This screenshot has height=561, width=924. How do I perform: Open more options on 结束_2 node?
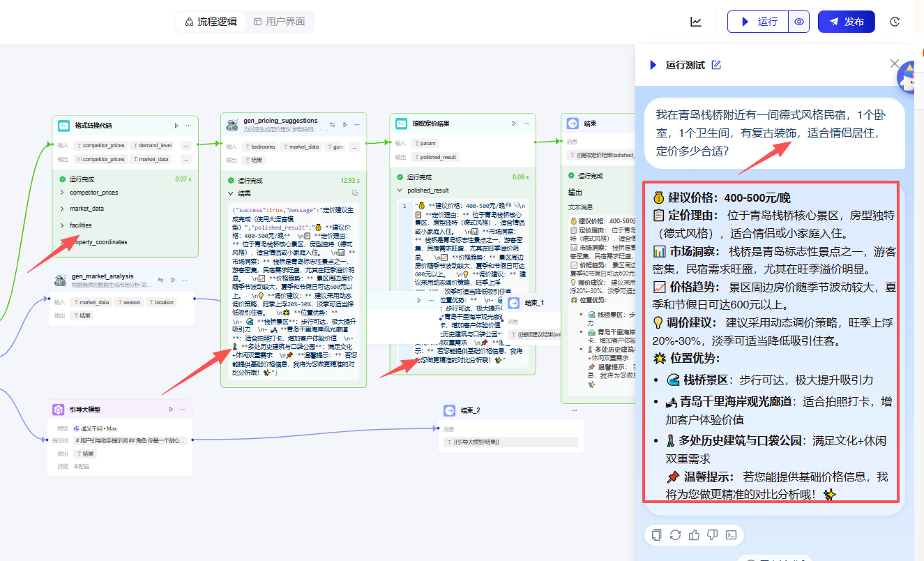(574, 410)
